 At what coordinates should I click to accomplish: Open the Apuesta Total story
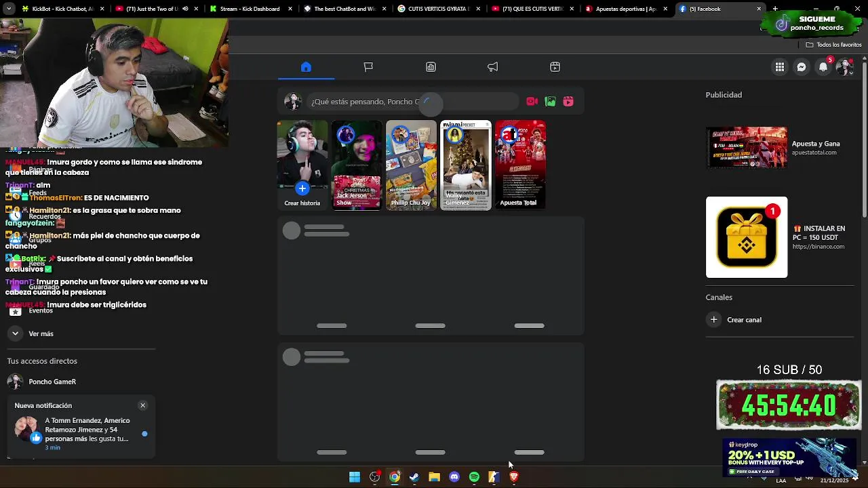coord(520,165)
